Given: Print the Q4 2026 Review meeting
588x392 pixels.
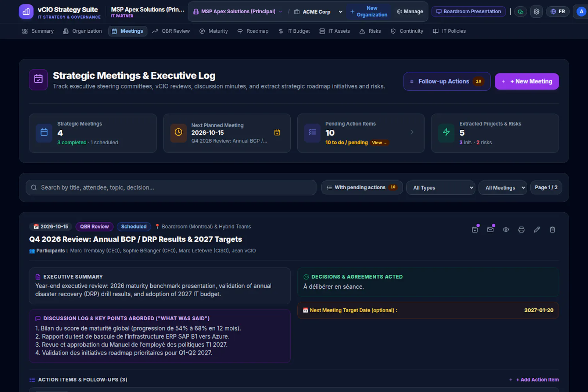Looking at the screenshot, I should click(x=521, y=230).
